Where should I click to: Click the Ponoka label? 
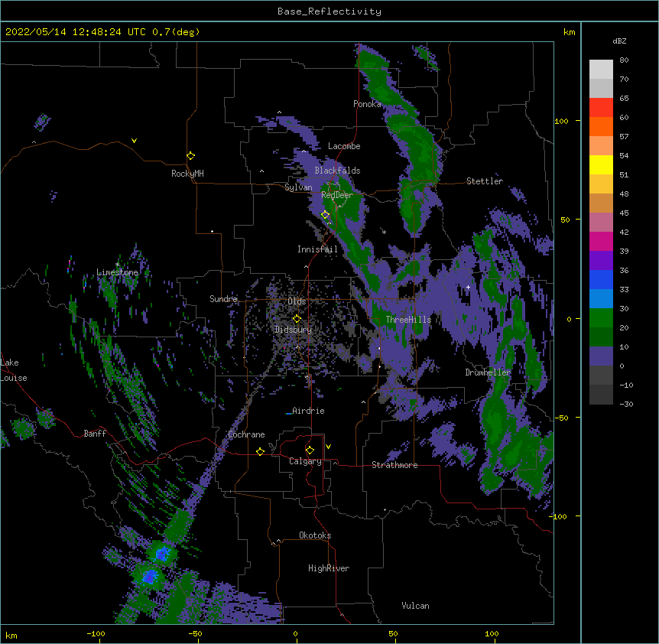point(367,104)
